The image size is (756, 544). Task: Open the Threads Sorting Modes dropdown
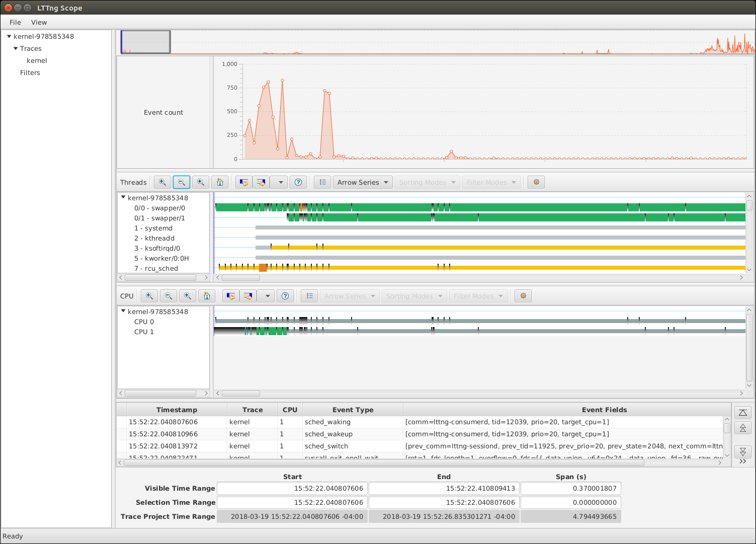click(x=427, y=182)
